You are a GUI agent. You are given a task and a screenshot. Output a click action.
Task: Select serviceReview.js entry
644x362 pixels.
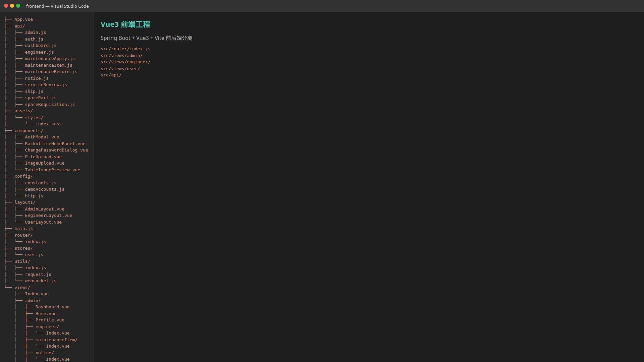(46, 85)
